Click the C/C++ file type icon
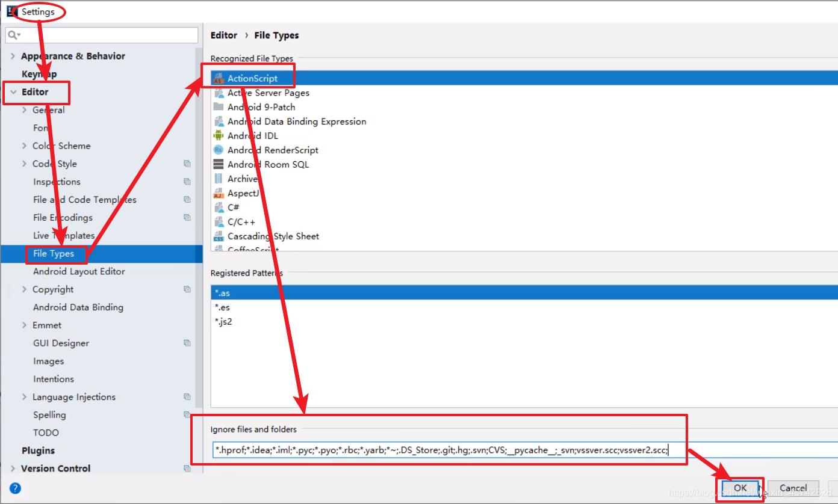 tap(219, 222)
